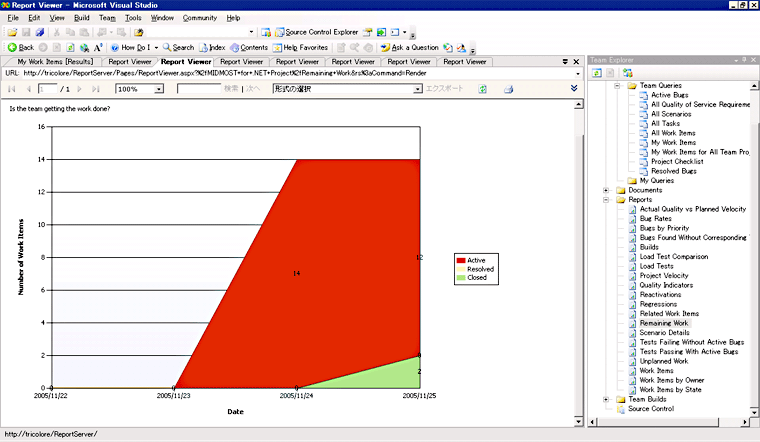Image resolution: width=760 pixels, height=442 pixels.
Task: Click the icon left of Source Control Explorer
Action: click(x=266, y=32)
